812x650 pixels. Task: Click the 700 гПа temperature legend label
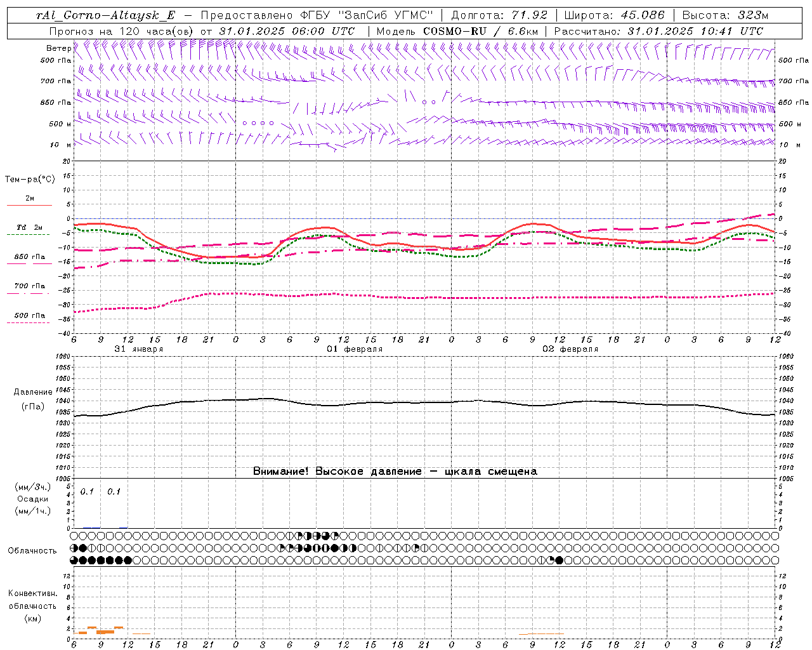[30, 286]
